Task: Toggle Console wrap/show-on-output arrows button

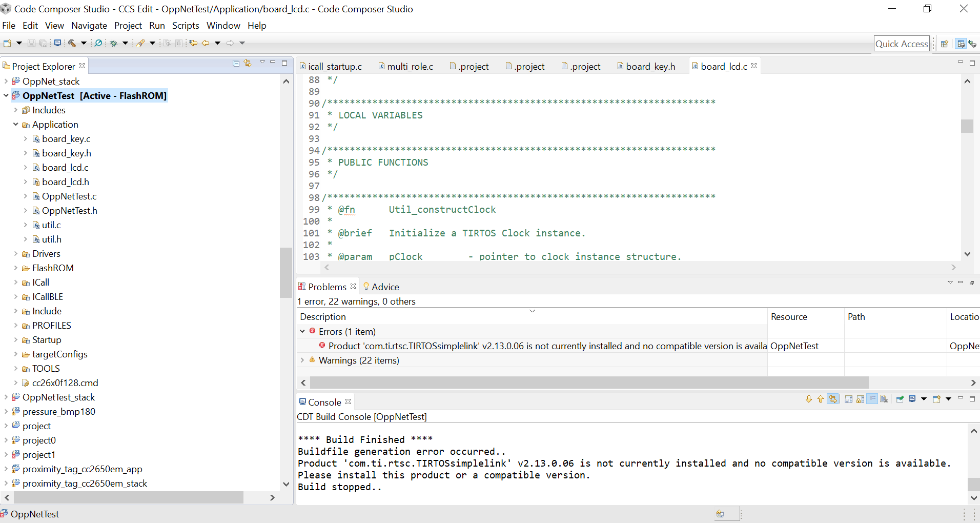Action: coord(833,399)
